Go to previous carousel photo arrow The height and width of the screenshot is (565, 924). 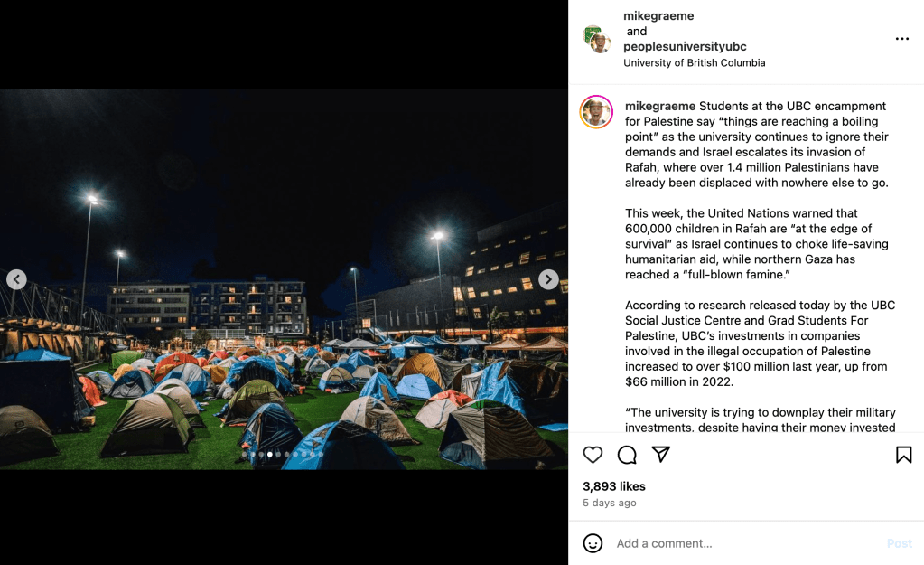(x=16, y=279)
